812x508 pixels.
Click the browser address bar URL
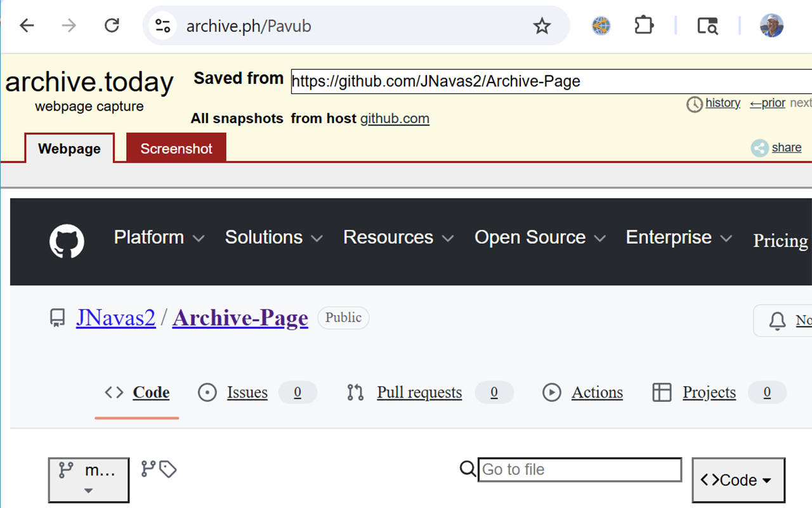click(x=249, y=26)
